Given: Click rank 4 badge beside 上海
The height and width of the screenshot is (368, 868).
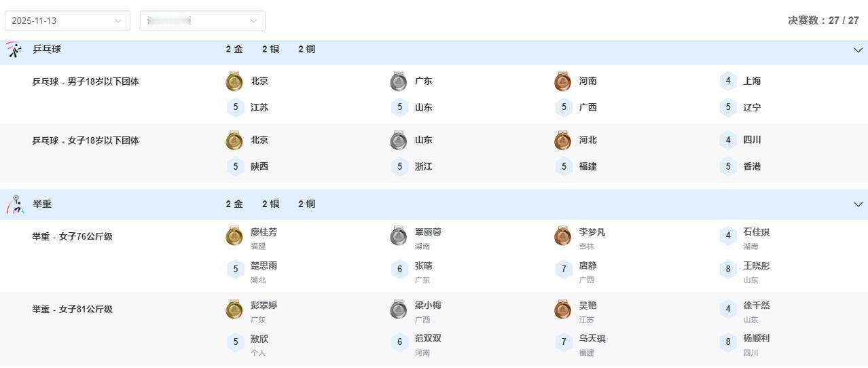Looking at the screenshot, I should pyautogui.click(x=728, y=81).
